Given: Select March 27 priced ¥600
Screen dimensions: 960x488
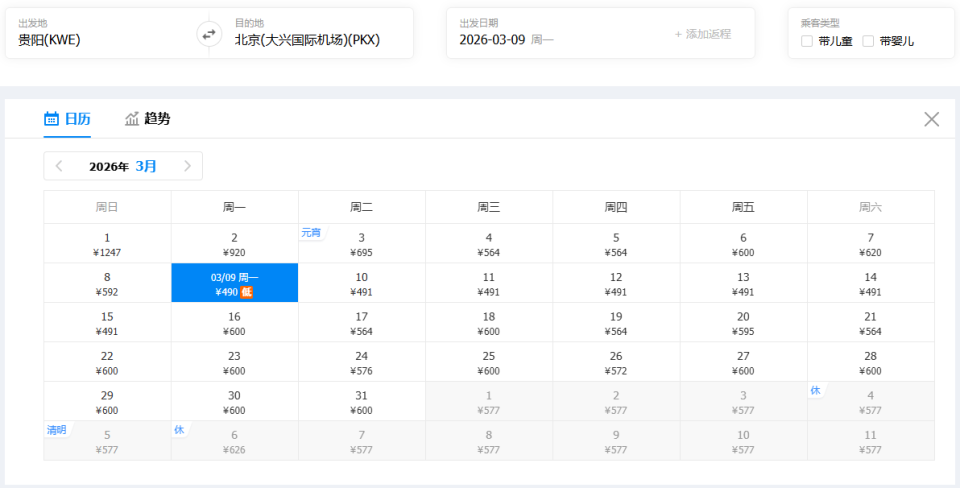Looking at the screenshot, I should (x=744, y=362).
